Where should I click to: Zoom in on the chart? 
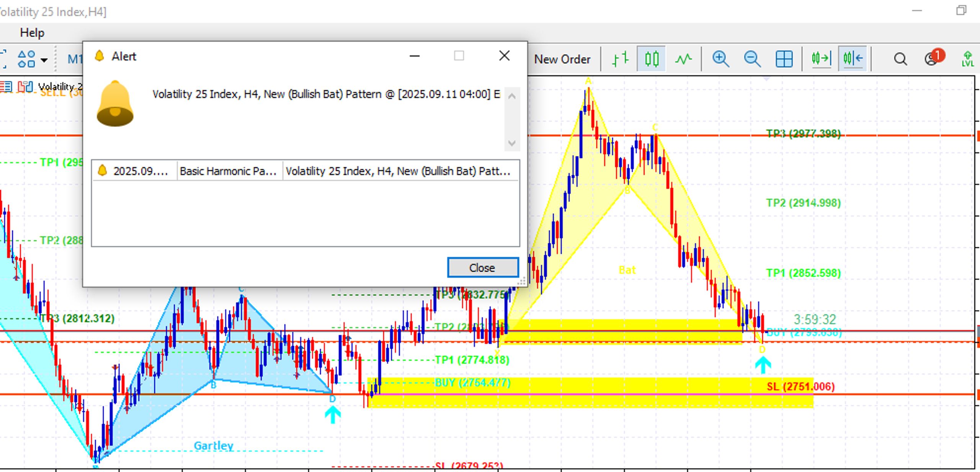[x=720, y=59]
